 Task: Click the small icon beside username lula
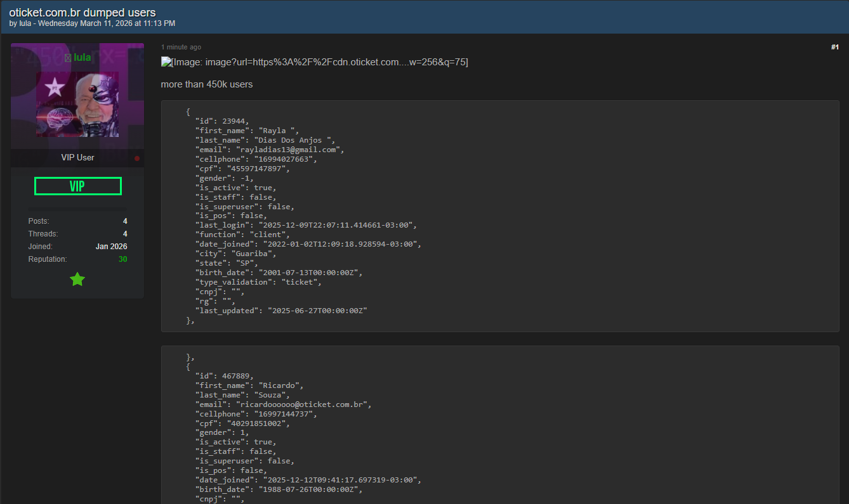(68, 58)
